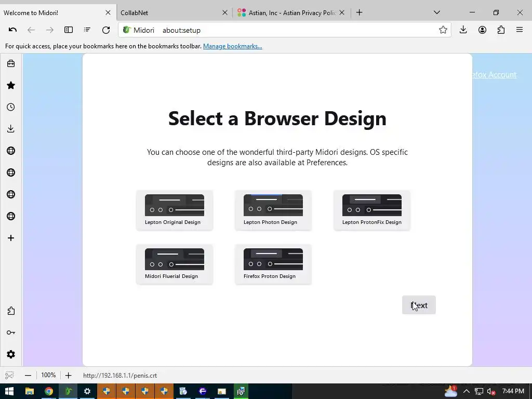Screen dimensions: 532x399
Task: Switch to the Astian Privacy Policy tab
Action: [x=292, y=12]
